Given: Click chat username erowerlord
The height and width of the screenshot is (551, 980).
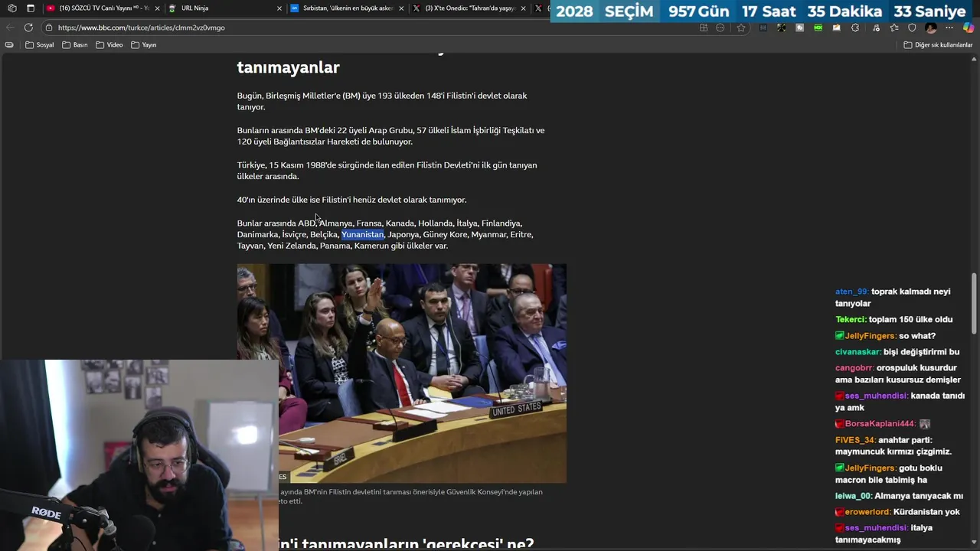Looking at the screenshot, I should pos(867,512).
